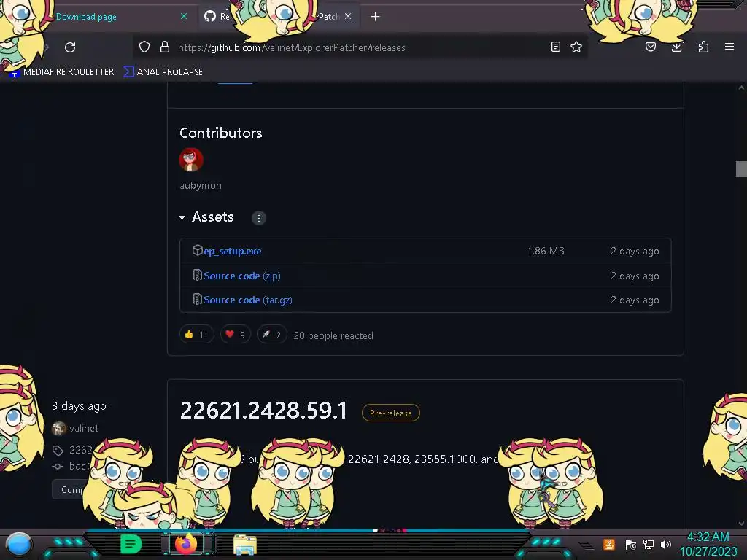Open the Firefox hamburger application menu
747x560 pixels.
tap(729, 47)
